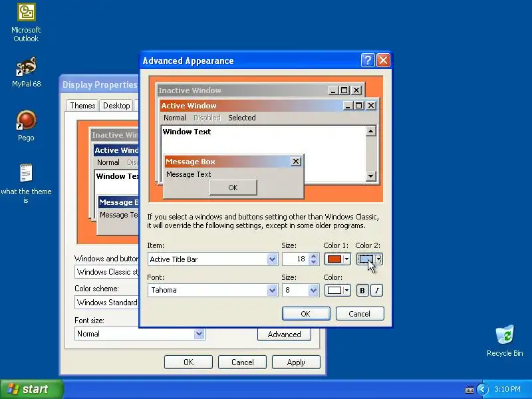Click OK in Advanced Appearance dialog

click(306, 313)
